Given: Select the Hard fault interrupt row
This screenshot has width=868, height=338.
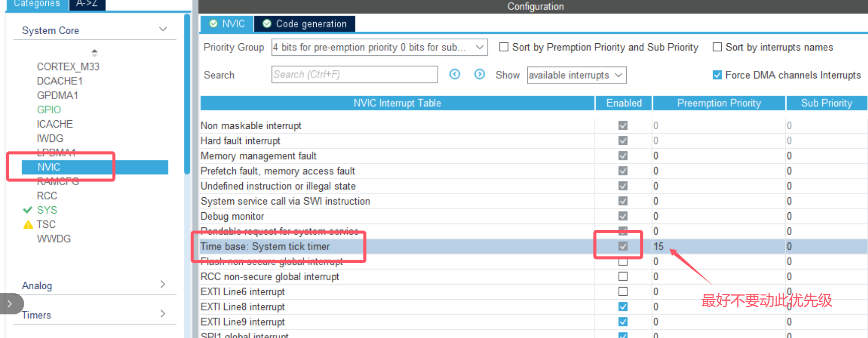Looking at the screenshot, I should [x=534, y=140].
